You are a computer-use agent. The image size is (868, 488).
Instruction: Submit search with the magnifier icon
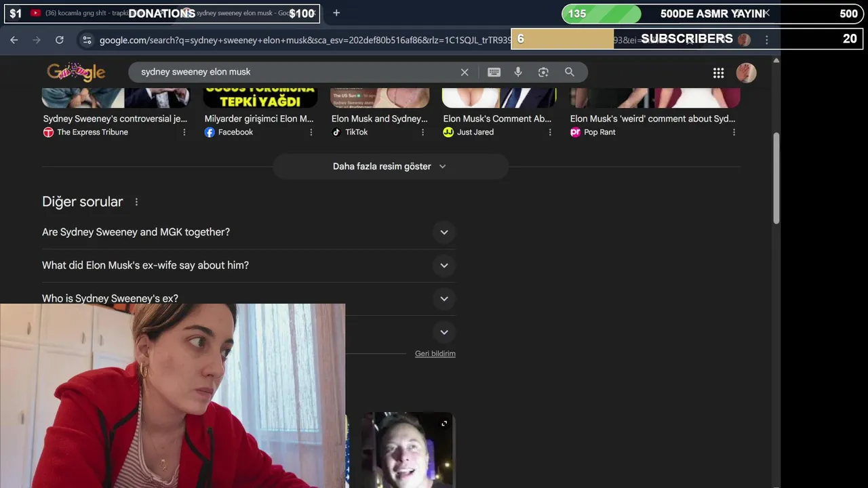point(570,72)
